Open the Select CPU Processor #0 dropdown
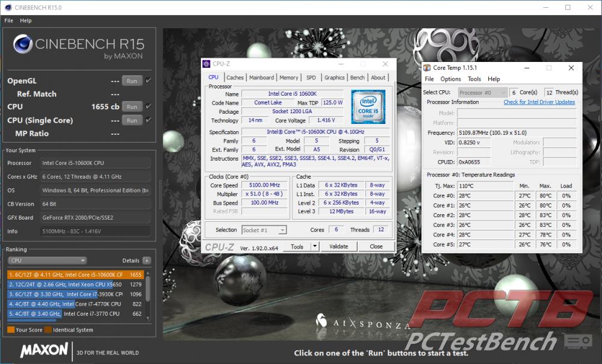 pyautogui.click(x=482, y=93)
